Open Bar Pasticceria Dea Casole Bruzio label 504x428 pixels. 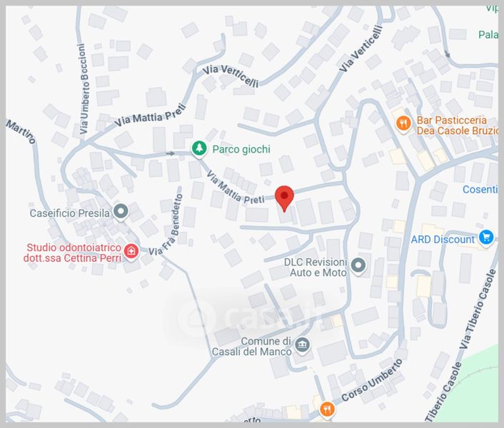click(457, 126)
